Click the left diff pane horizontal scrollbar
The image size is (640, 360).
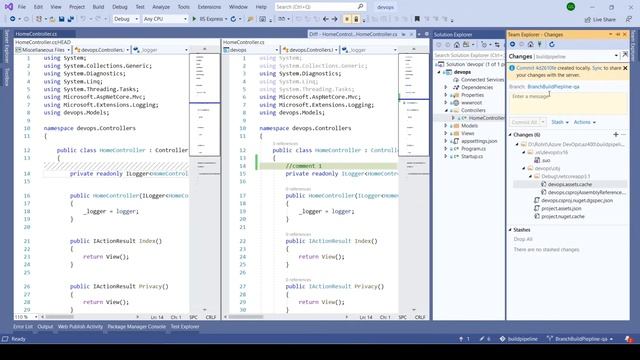90,317
